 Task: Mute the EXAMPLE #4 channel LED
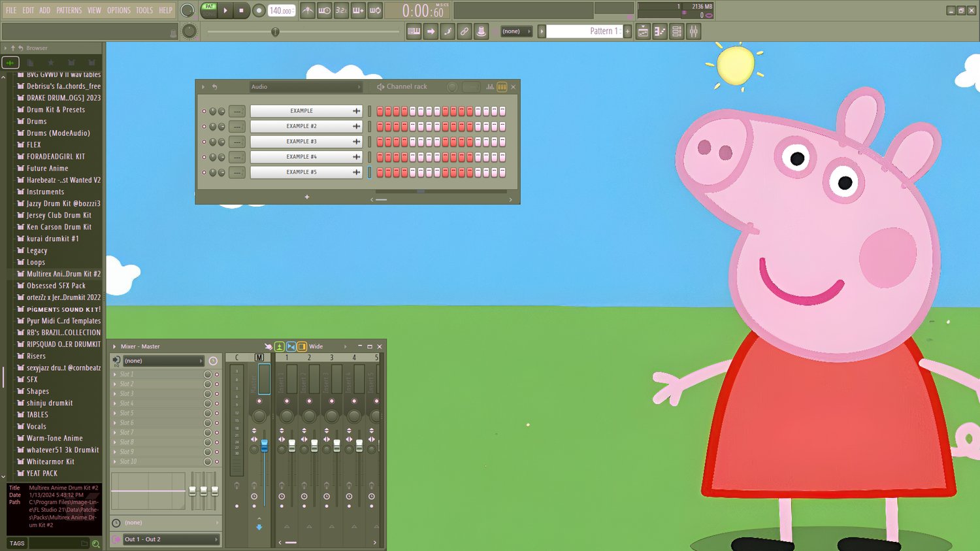(204, 158)
